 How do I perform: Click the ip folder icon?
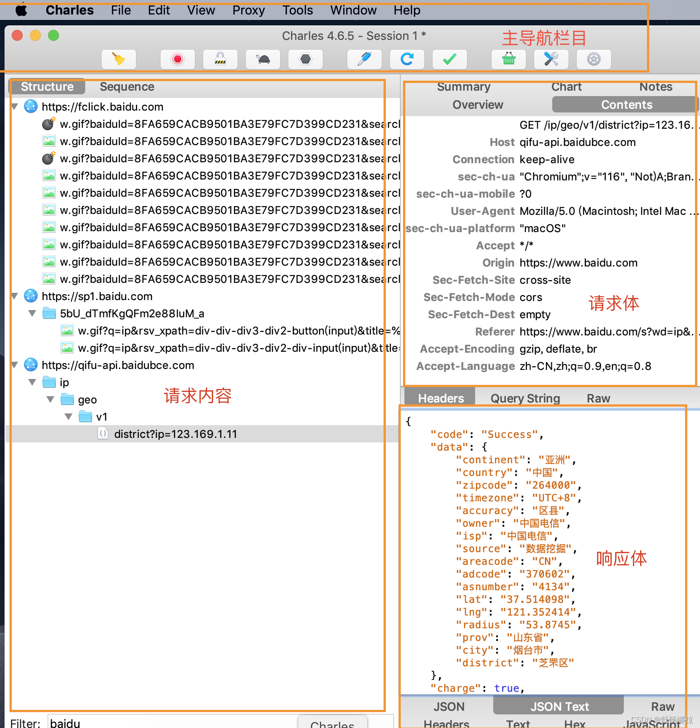tap(49, 382)
